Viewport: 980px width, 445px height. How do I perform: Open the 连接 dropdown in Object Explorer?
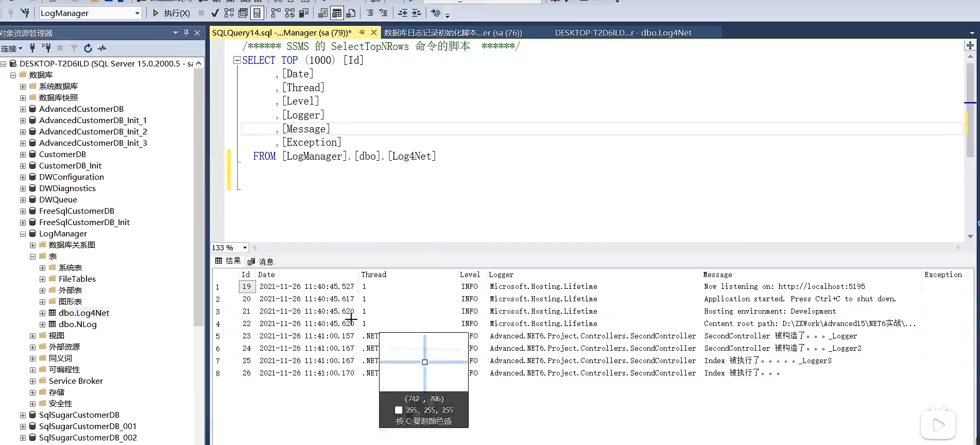pyautogui.click(x=11, y=48)
